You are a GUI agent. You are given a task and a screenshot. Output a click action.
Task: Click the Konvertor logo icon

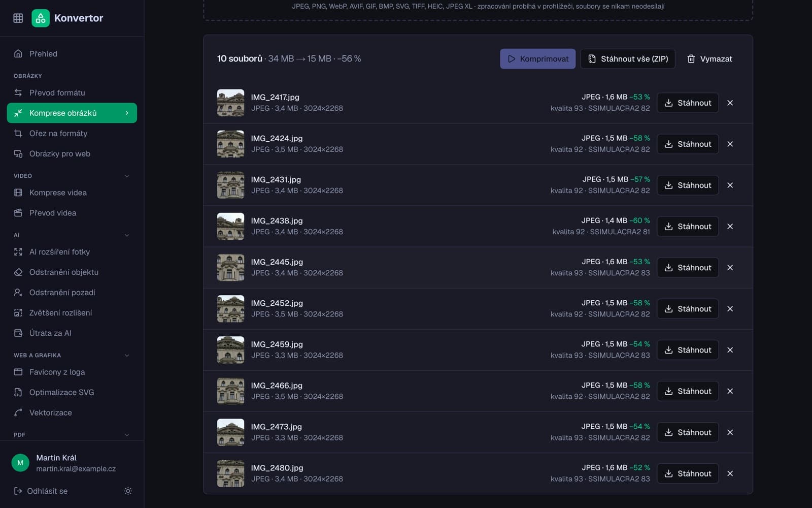coord(41,18)
